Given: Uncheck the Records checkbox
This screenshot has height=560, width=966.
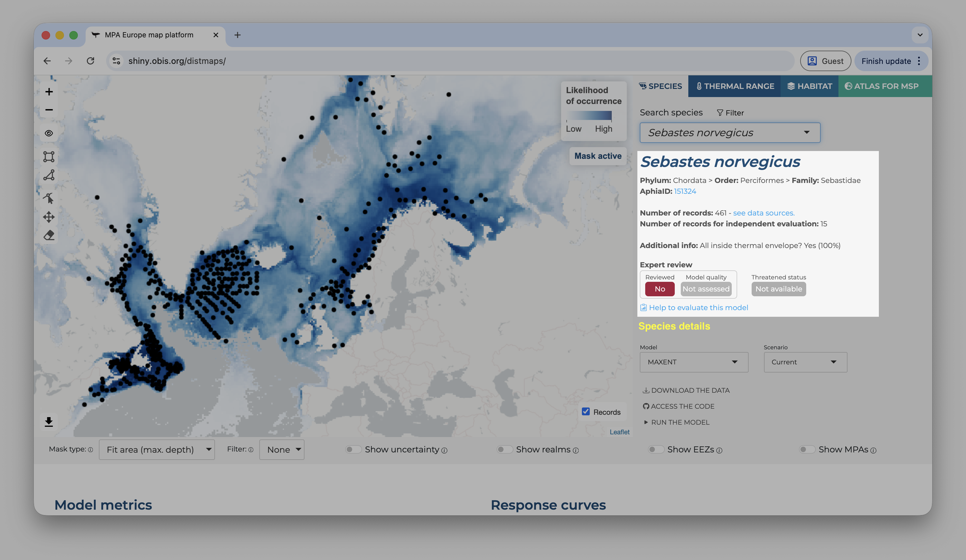Looking at the screenshot, I should 586,411.
